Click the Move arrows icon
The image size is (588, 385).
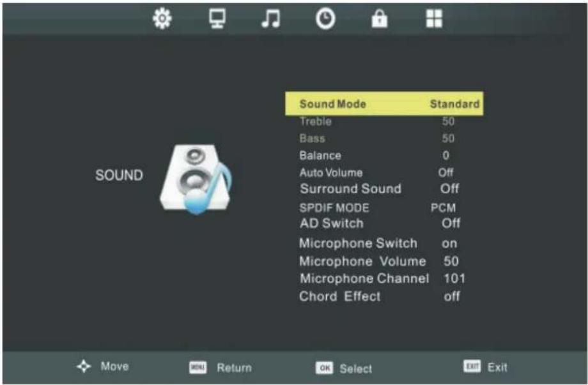pos(84,366)
